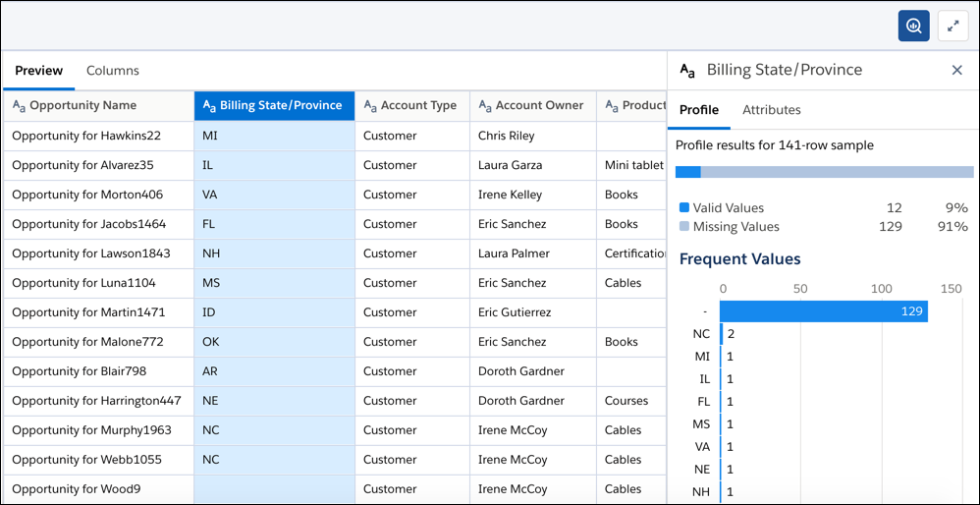980x505 pixels.
Task: Switch to the Columns tab
Action: point(112,71)
